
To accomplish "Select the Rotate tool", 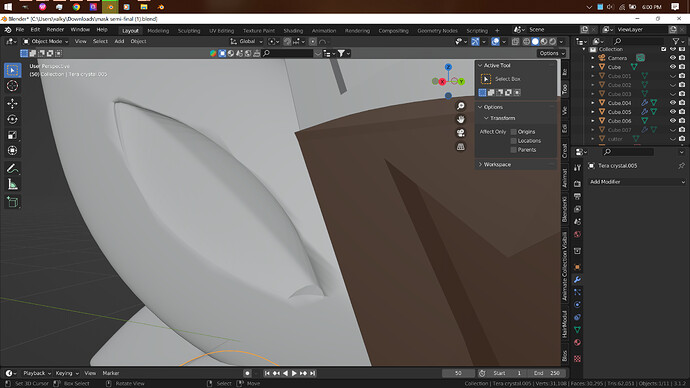I will pos(12,119).
